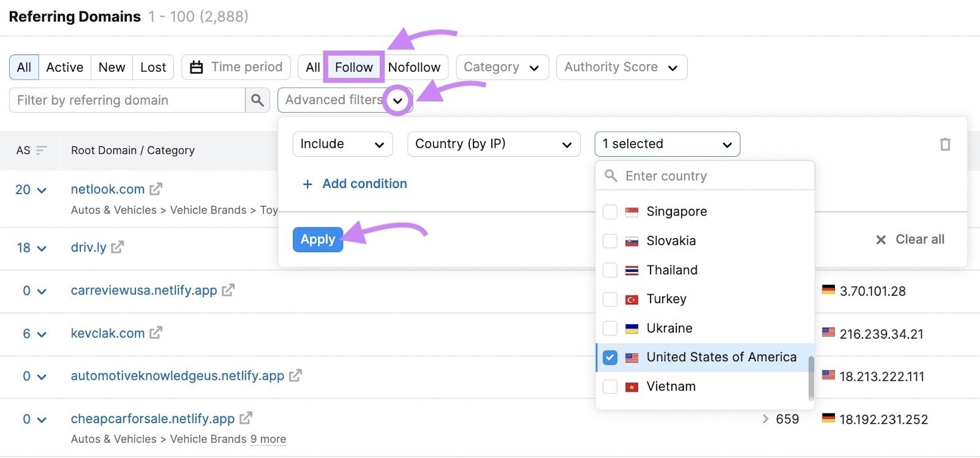Click the search icon in Enter country field
Screen dimensions: 980x458
tap(611, 176)
